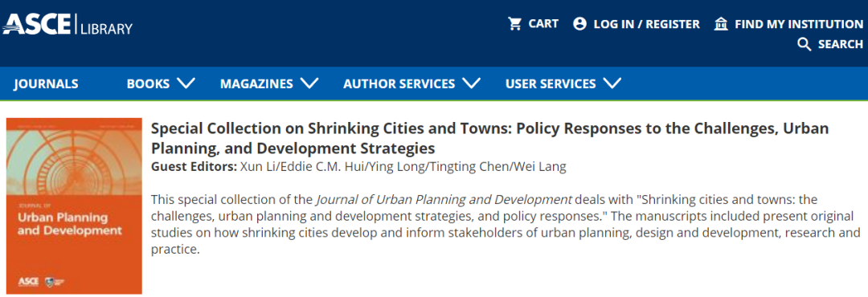Screen dimensions: 868x297
Task: Click the search magnifier icon
Action: (805, 44)
